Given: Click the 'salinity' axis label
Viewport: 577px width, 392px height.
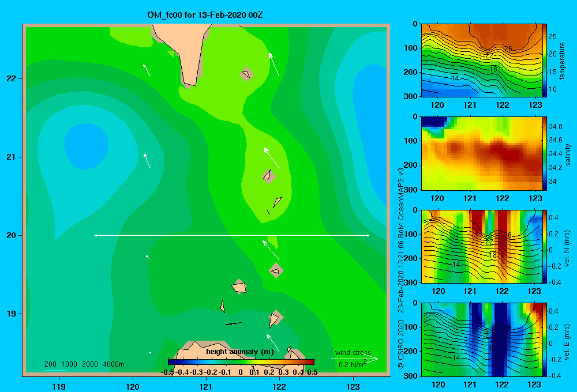Looking at the screenshot, I should click(568, 154).
